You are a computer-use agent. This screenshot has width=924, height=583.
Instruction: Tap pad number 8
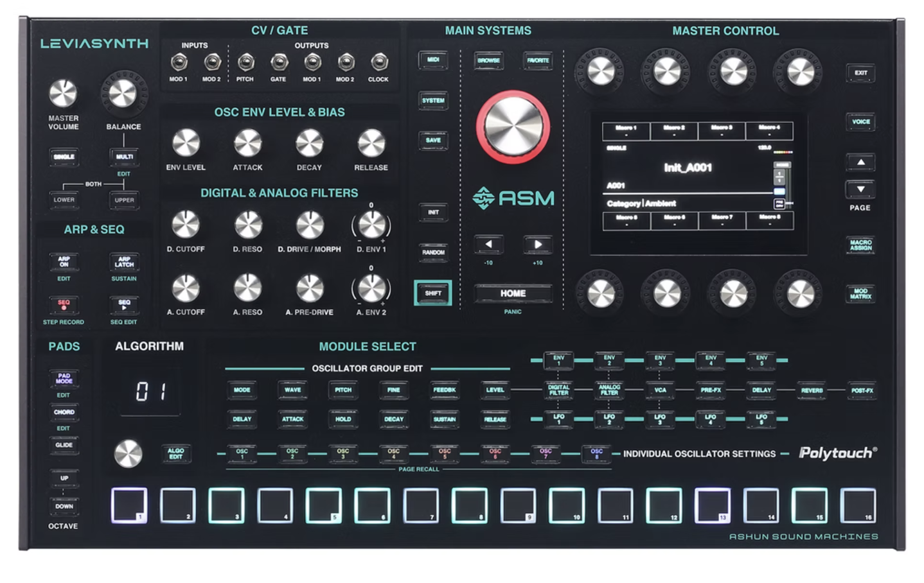tap(470, 505)
